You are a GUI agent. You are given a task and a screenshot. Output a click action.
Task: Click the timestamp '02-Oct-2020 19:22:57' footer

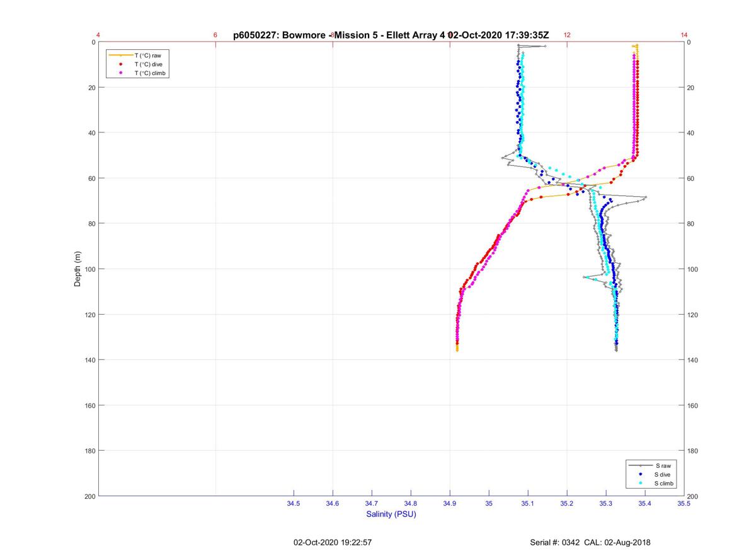tap(333, 542)
